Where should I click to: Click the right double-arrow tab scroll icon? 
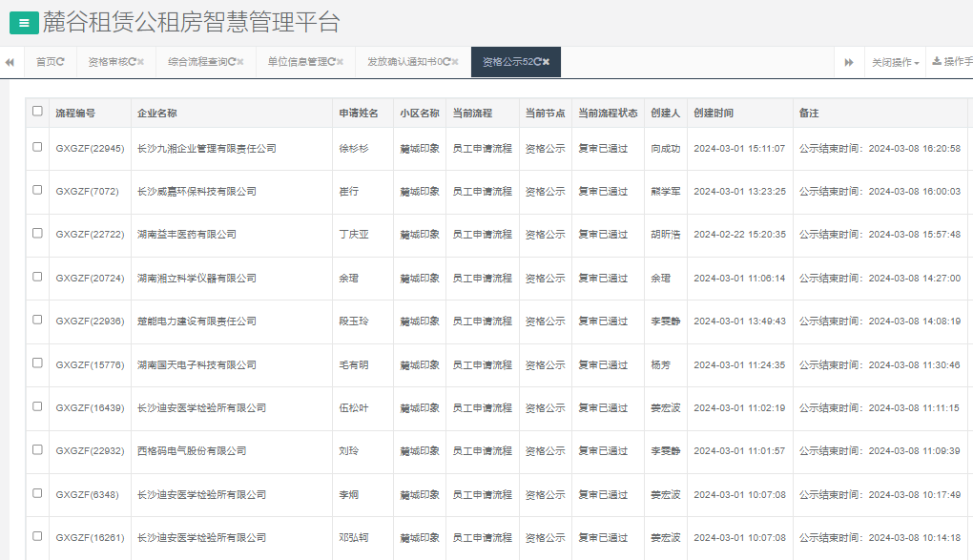coord(848,61)
